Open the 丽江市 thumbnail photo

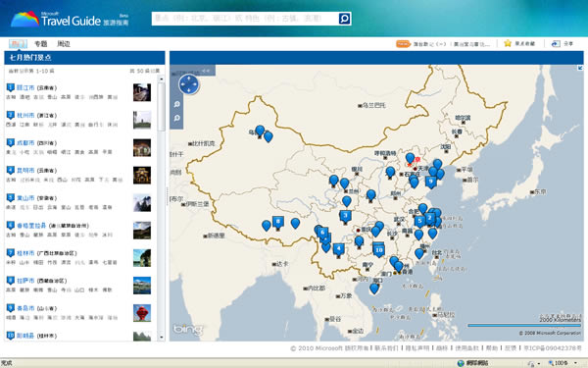coord(142,93)
